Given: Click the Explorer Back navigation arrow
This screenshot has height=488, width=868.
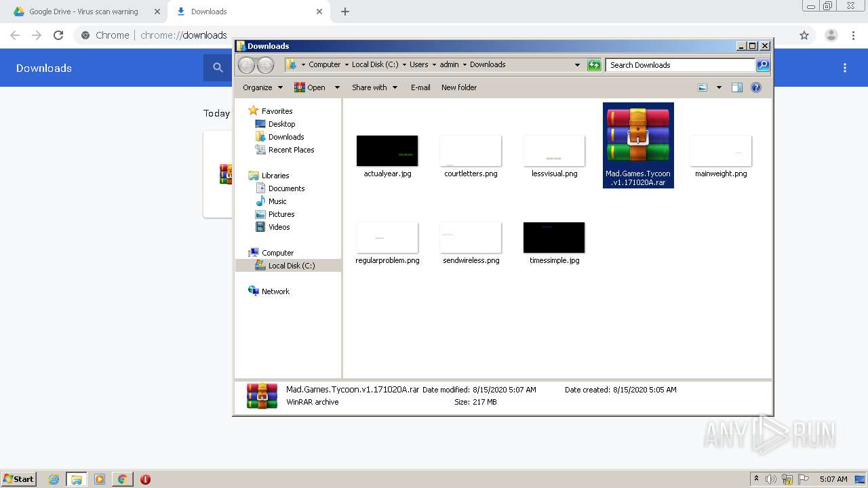Looking at the screenshot, I should 246,65.
